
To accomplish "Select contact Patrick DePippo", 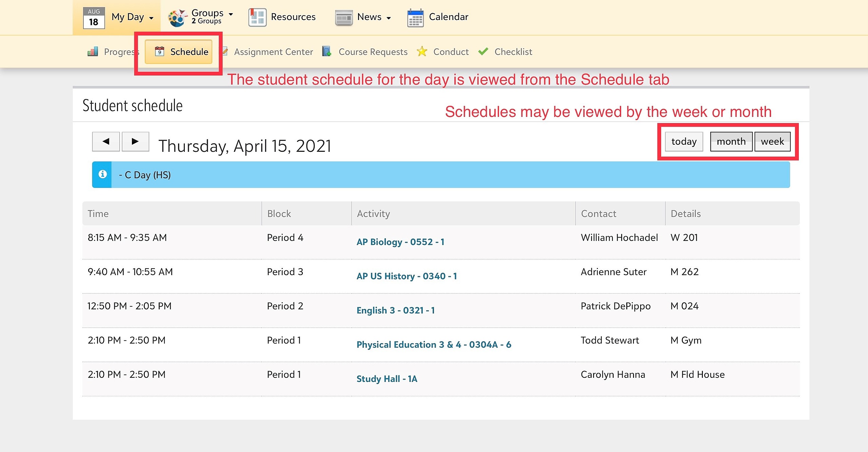I will pyautogui.click(x=615, y=306).
